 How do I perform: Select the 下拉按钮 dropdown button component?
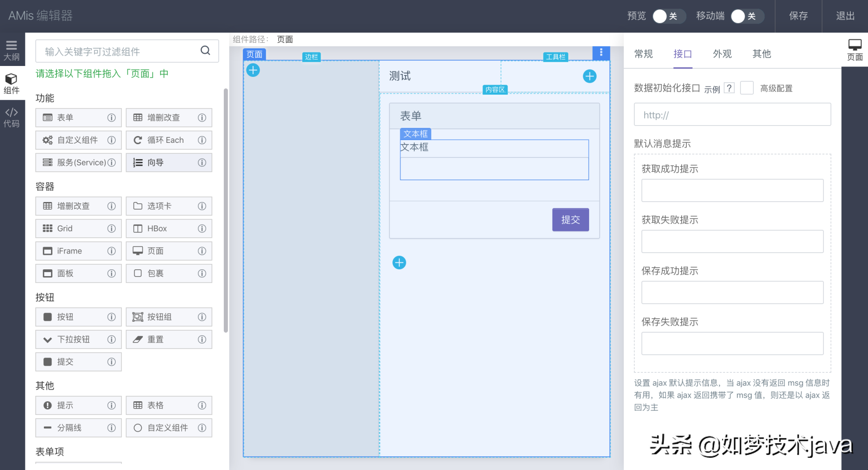pos(78,339)
